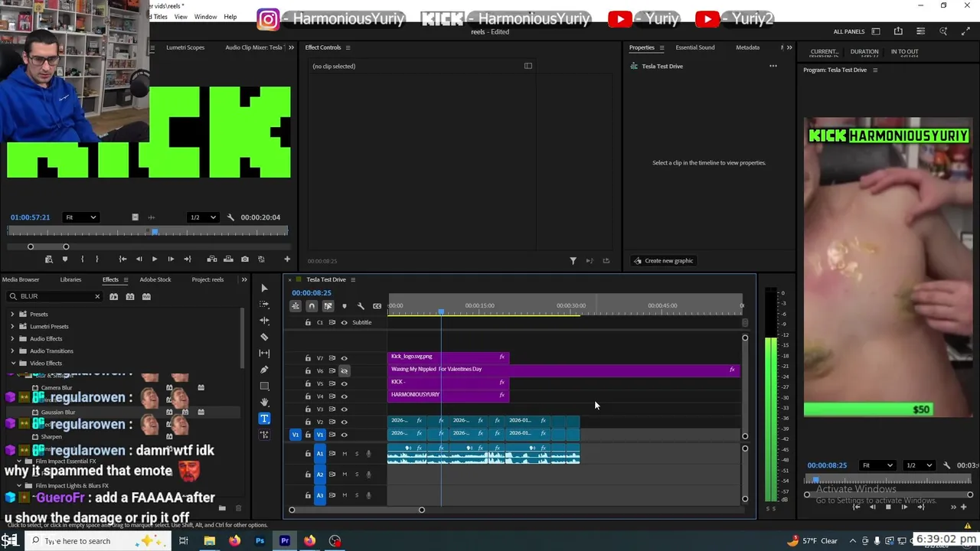
Task: Switch to the Media Browser tab
Action: tap(21, 279)
